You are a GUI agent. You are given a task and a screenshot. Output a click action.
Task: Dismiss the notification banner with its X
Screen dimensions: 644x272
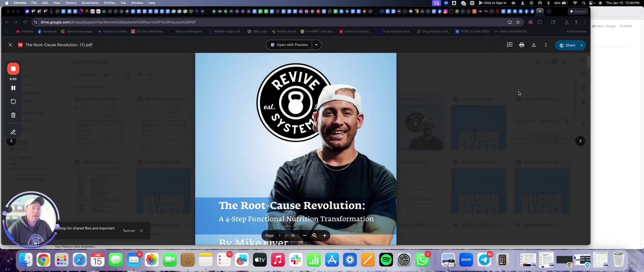(x=141, y=231)
